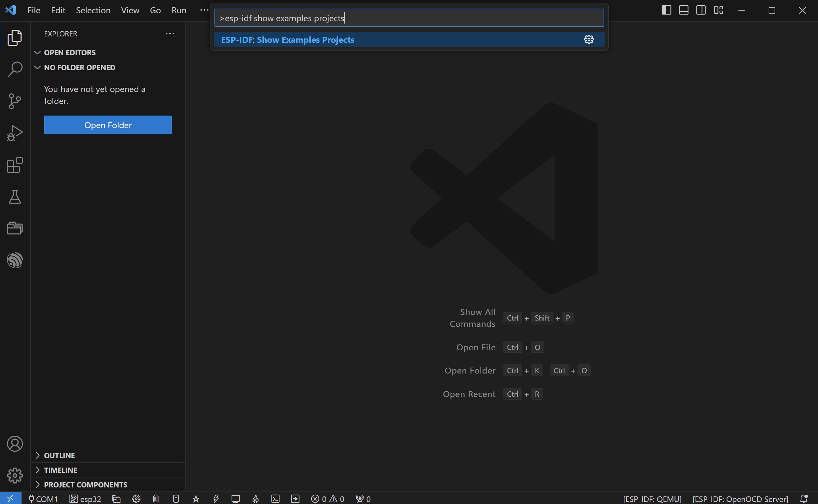
Task: Open the Customize Layout button
Action: coord(718,10)
